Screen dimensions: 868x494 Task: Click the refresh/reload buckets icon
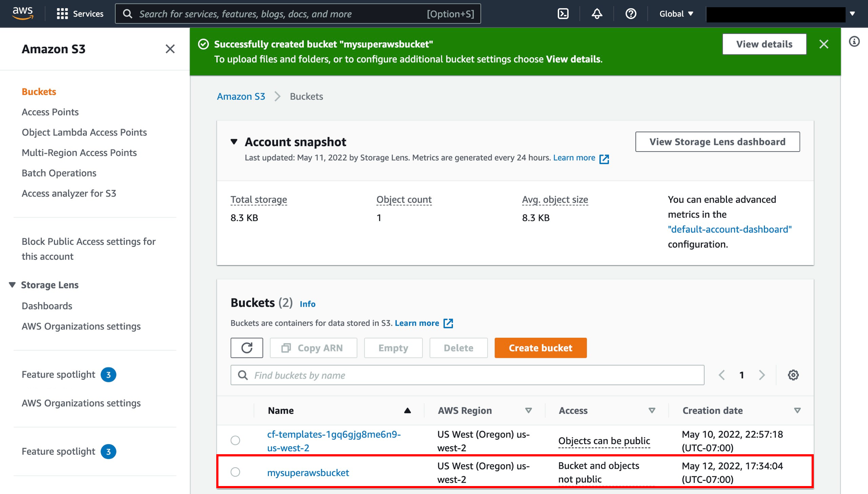pyautogui.click(x=246, y=348)
